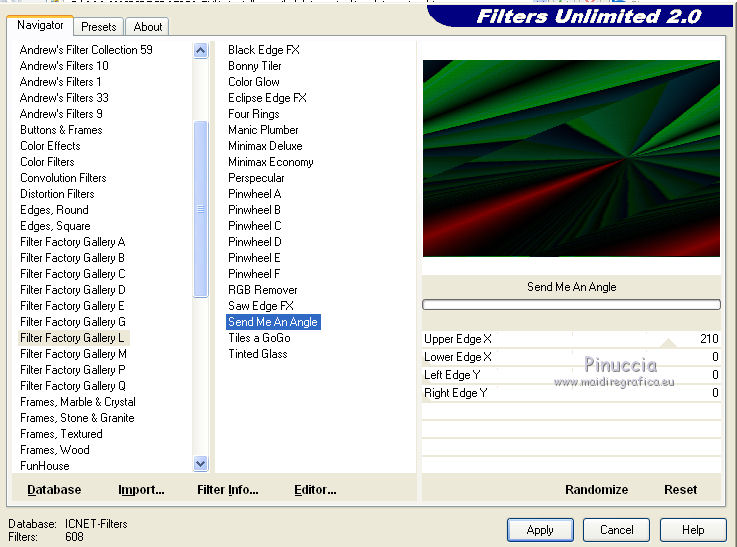The width and height of the screenshot is (737, 547).
Task: Open the About tab
Action: (148, 27)
